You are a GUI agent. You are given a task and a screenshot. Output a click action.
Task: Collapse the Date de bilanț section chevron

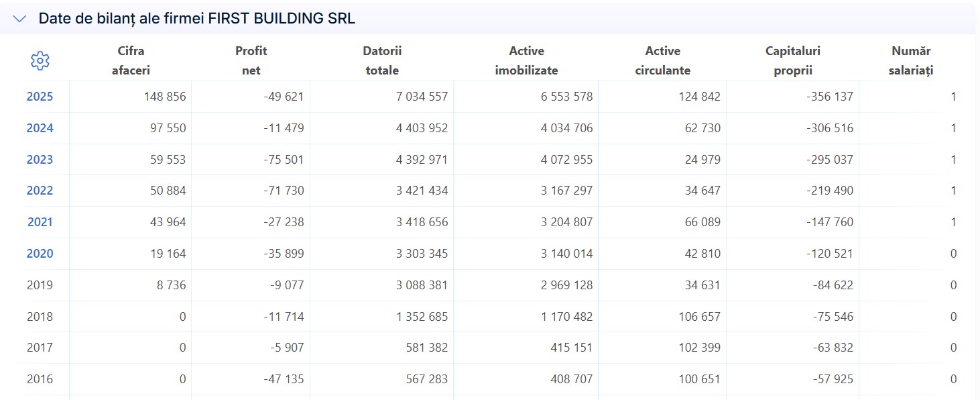(x=21, y=19)
